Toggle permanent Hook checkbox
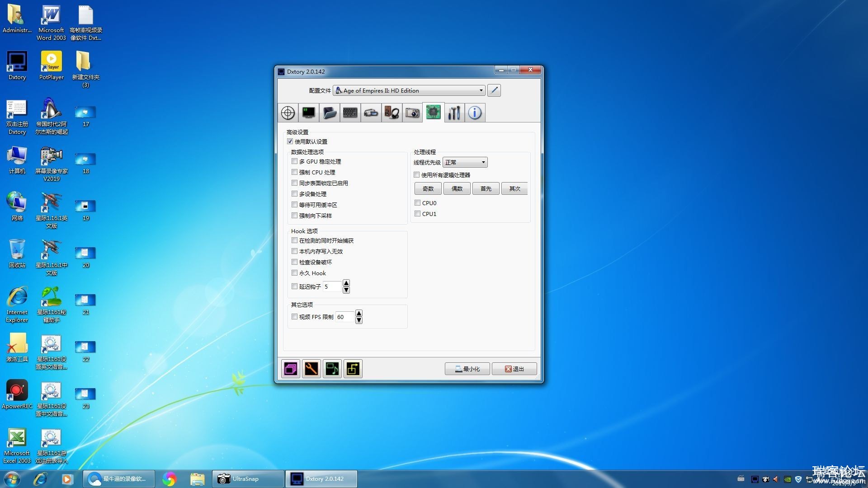Viewport: 868px width, 488px height. click(x=295, y=273)
